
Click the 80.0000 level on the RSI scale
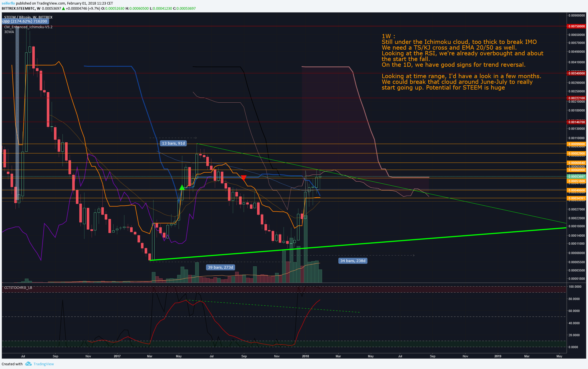click(574, 299)
